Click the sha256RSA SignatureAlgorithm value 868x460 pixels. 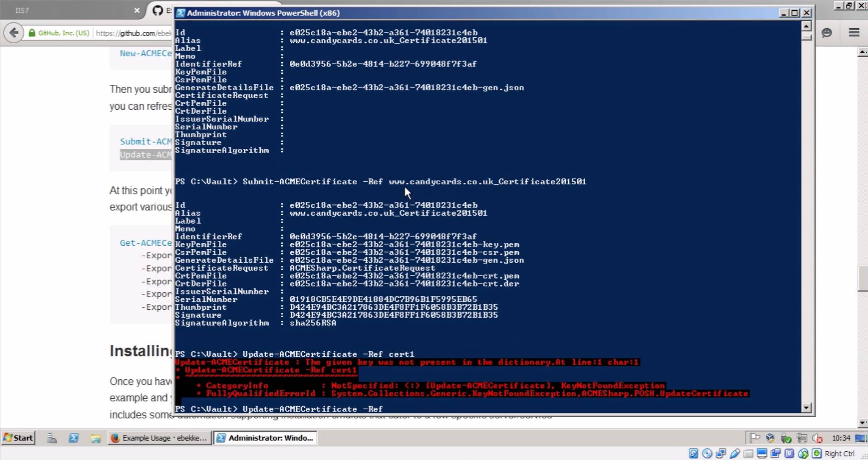313,323
